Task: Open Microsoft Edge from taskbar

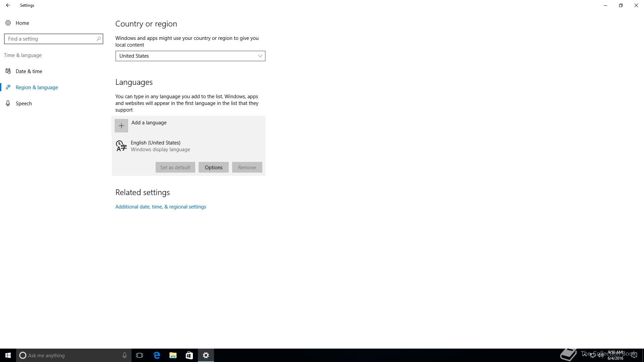Action: click(157, 355)
